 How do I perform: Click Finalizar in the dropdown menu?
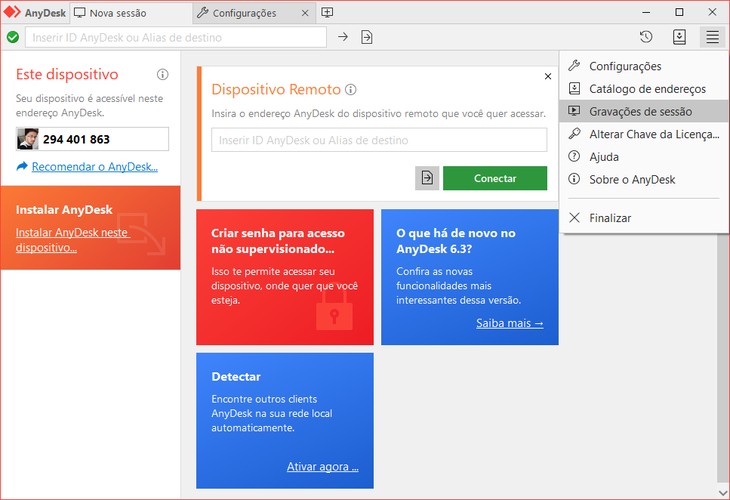click(x=610, y=217)
